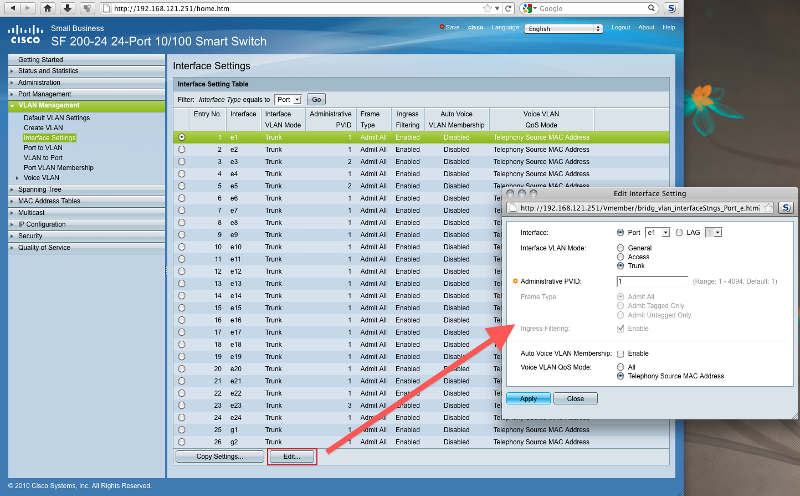Open Getting Started page

pos(41,60)
